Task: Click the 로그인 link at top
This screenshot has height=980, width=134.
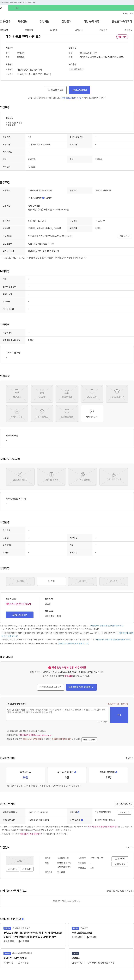Action: click(125, 13)
